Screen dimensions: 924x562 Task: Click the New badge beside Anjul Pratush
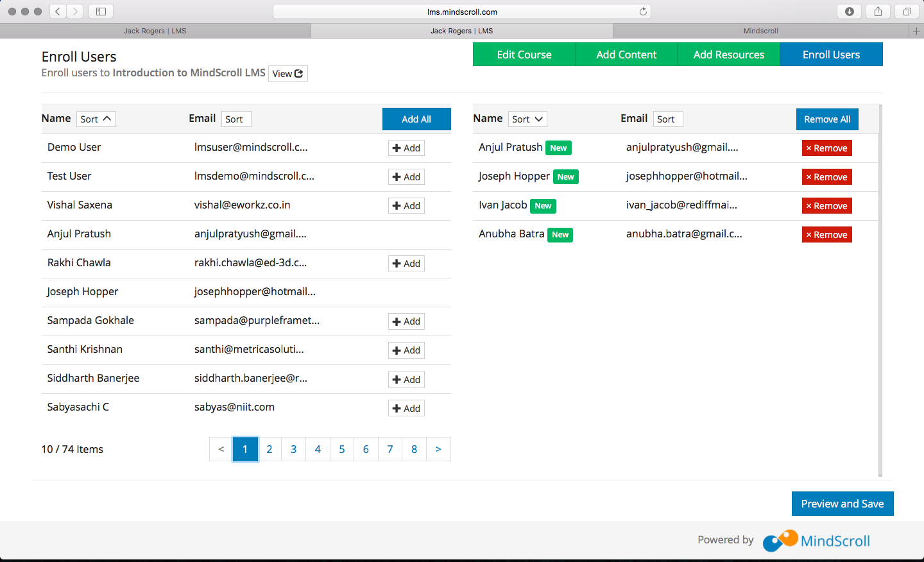point(558,148)
